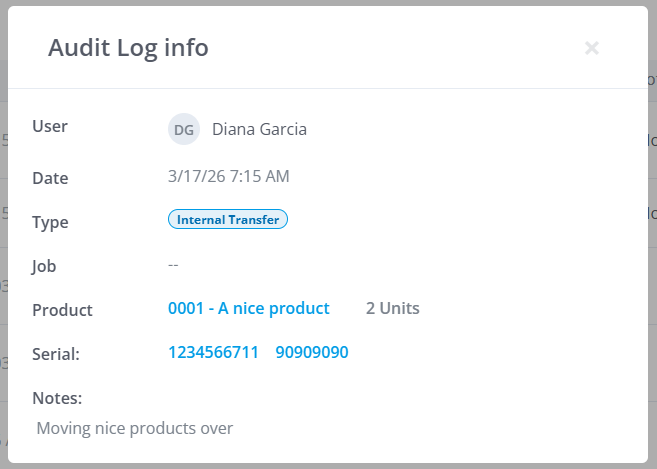The width and height of the screenshot is (657, 469).
Task: Click the Notes field label
Action: pyautogui.click(x=57, y=398)
